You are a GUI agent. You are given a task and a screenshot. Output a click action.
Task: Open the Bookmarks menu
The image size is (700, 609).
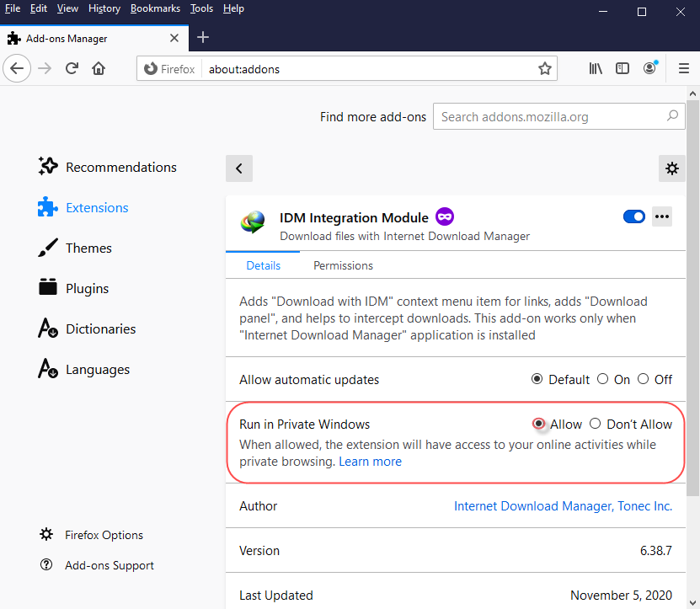pyautogui.click(x=155, y=8)
